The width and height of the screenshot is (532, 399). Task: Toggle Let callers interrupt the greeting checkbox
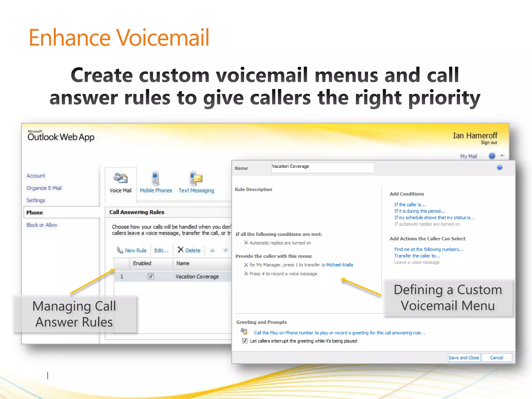pyautogui.click(x=245, y=341)
